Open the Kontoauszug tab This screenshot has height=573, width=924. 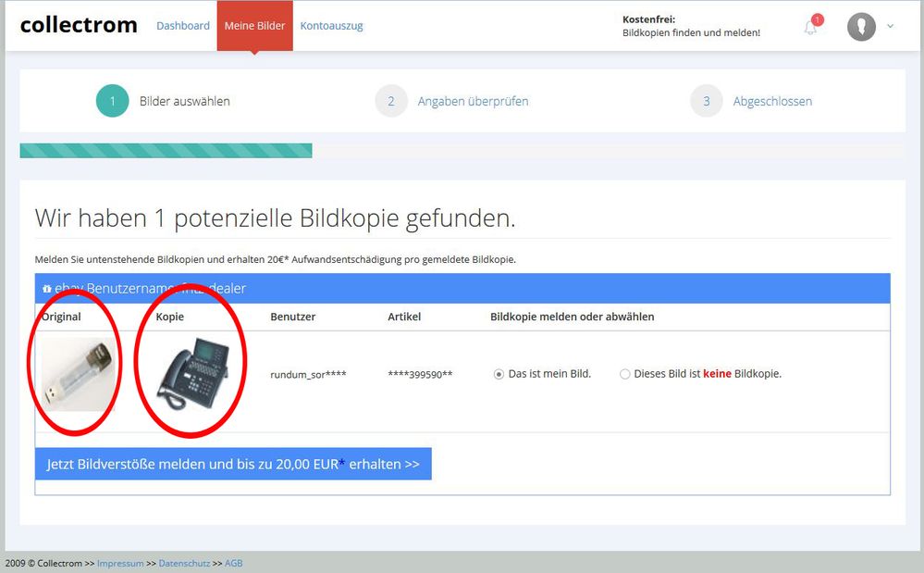[x=331, y=26]
